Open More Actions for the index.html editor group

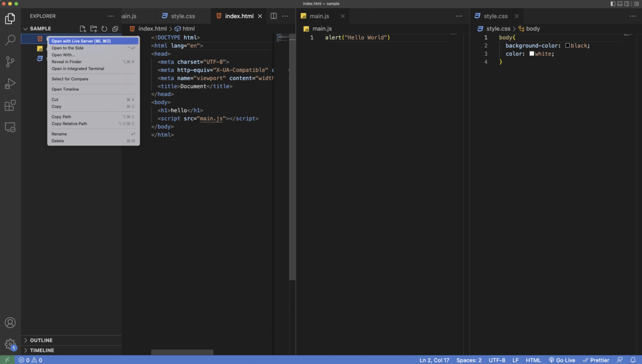point(285,16)
